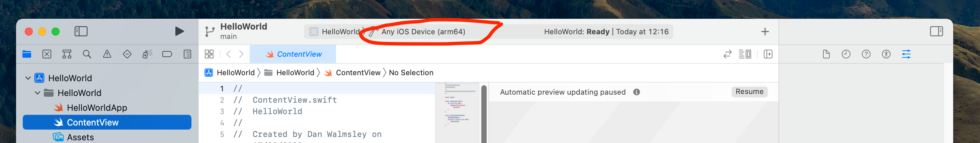Collapse the HelloWorld folder group
The height and width of the screenshot is (143, 980).
coord(38,93)
